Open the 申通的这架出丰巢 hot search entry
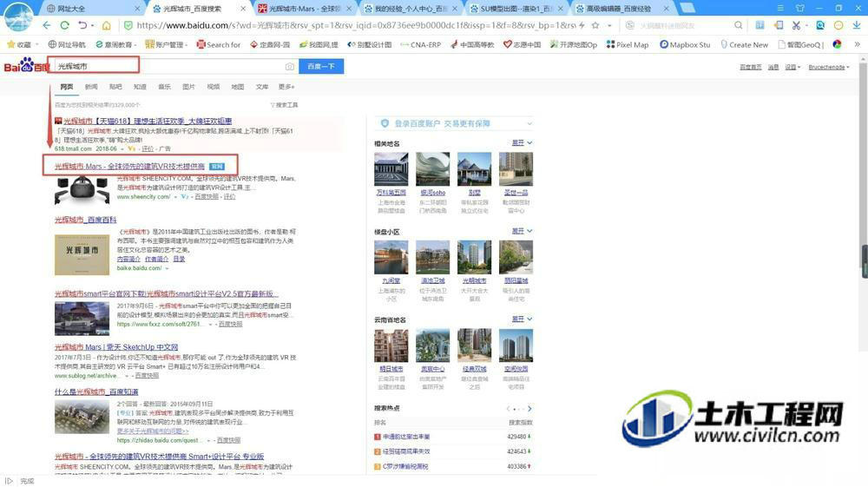 tap(406, 437)
